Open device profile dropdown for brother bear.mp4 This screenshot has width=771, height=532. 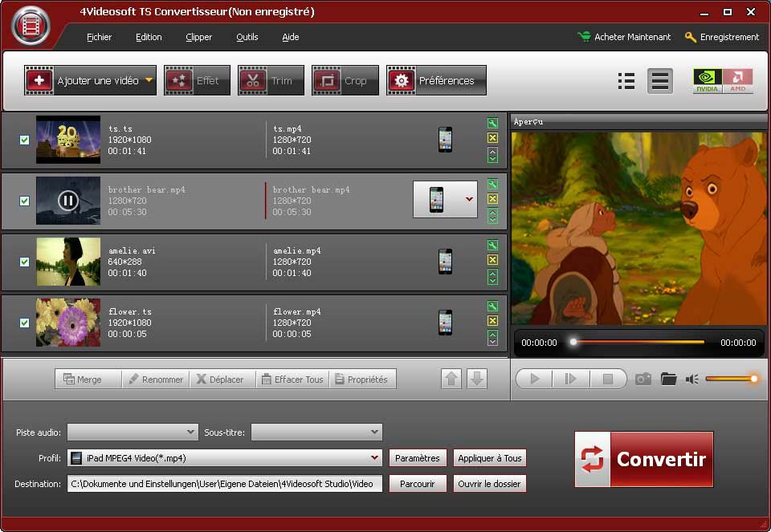(x=469, y=199)
